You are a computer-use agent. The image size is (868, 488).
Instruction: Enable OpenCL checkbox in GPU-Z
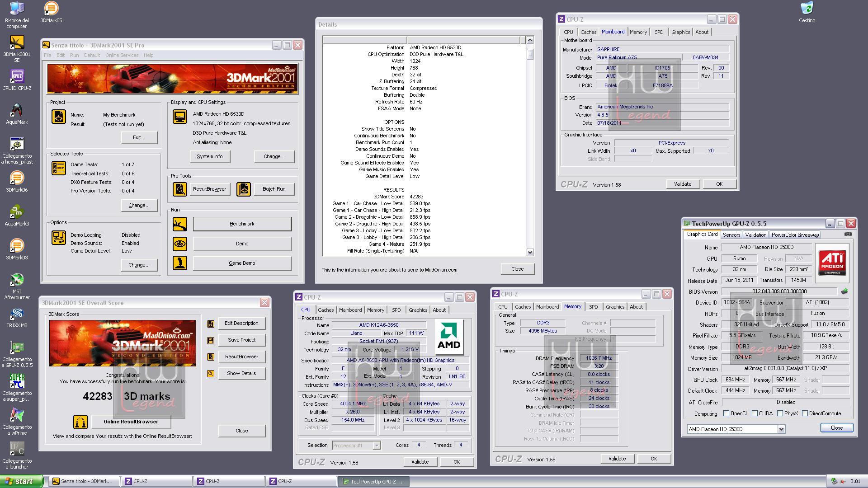click(x=726, y=413)
